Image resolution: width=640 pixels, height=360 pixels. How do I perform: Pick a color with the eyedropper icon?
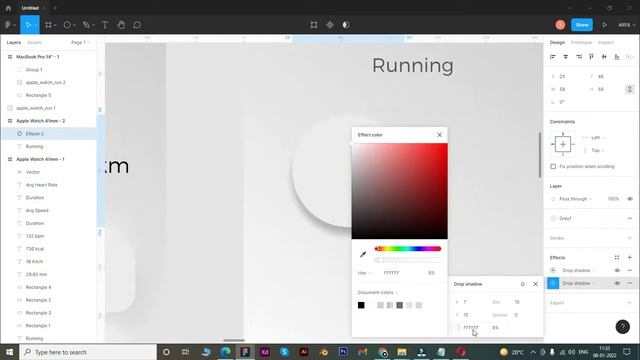pos(363,254)
